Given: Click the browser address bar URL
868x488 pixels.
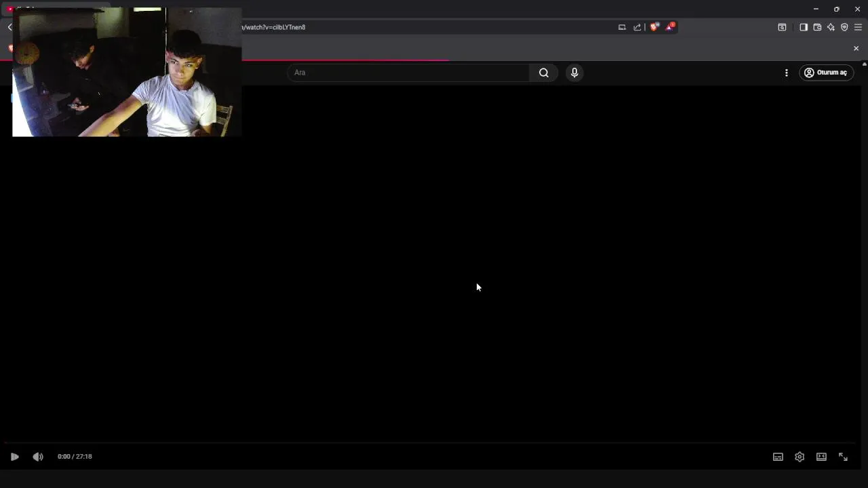Looking at the screenshot, I should pos(274,27).
